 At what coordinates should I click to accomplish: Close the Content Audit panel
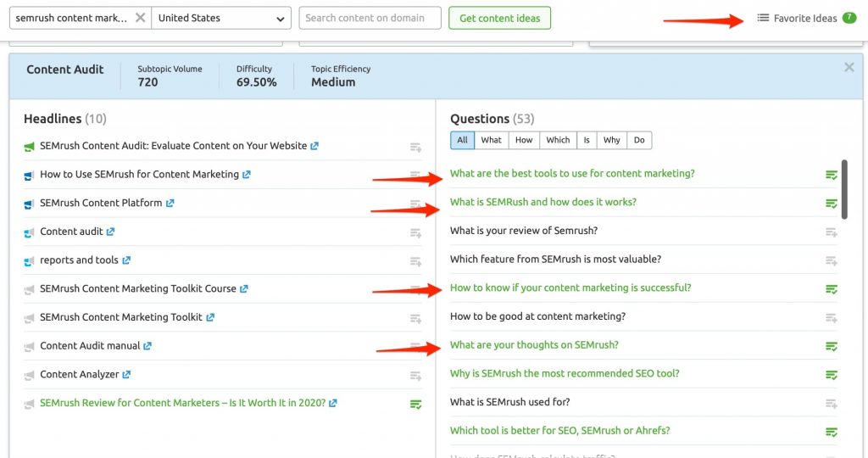tap(849, 67)
